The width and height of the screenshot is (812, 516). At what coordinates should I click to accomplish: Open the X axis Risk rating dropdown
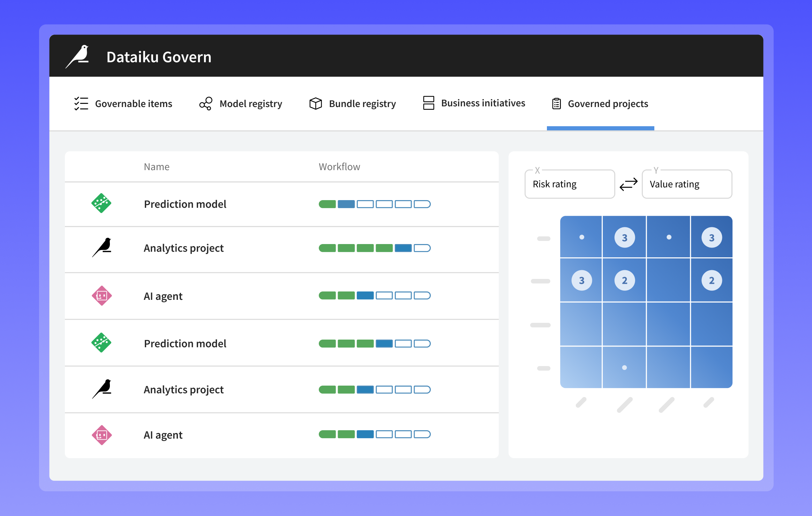[x=569, y=184]
